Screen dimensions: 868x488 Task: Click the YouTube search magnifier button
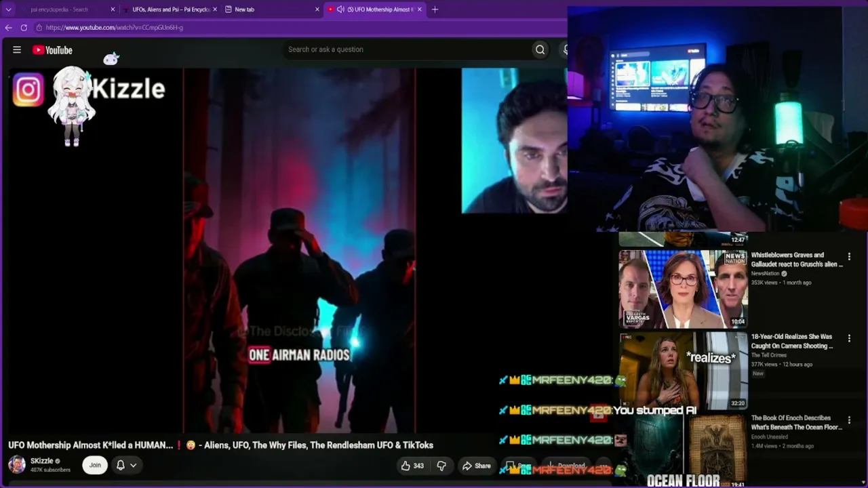[x=540, y=49]
